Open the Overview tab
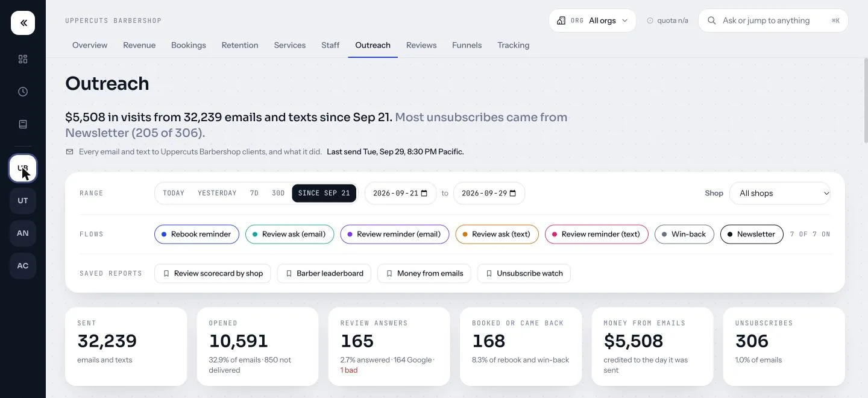This screenshot has height=398, width=868. (90, 45)
